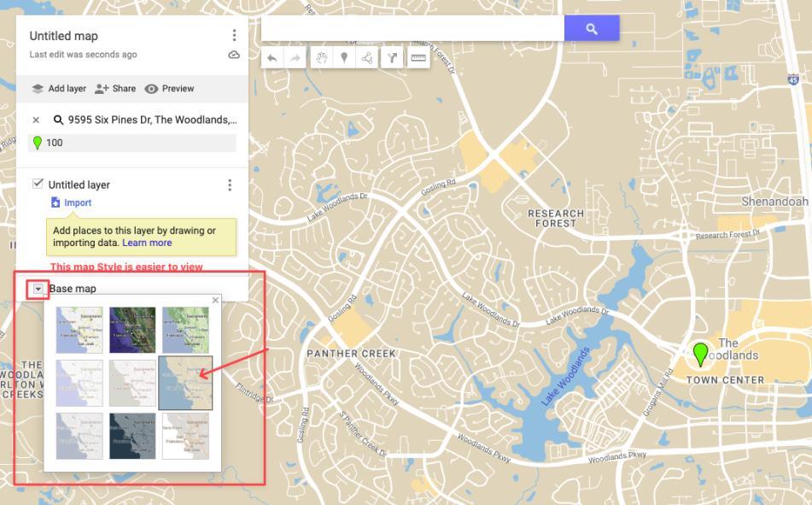This screenshot has width=812, height=505.
Task: Redo the last map edit
Action: pyautogui.click(x=295, y=58)
